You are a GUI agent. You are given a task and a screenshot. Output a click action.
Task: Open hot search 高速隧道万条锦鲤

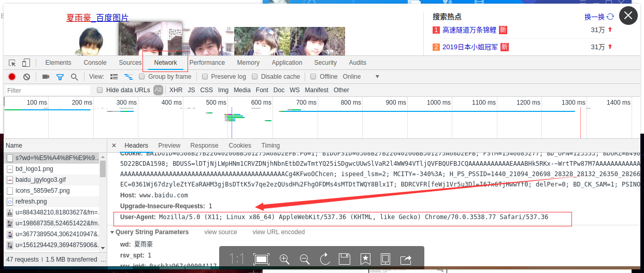(x=469, y=30)
